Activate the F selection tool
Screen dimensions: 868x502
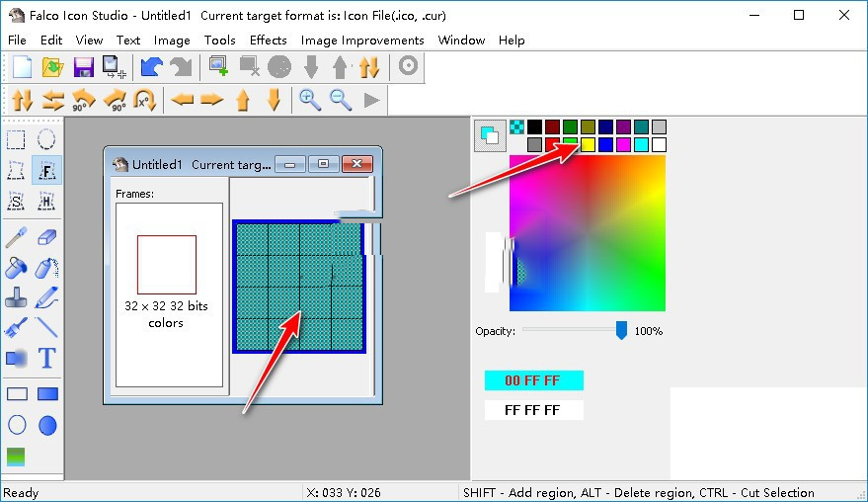click(46, 170)
